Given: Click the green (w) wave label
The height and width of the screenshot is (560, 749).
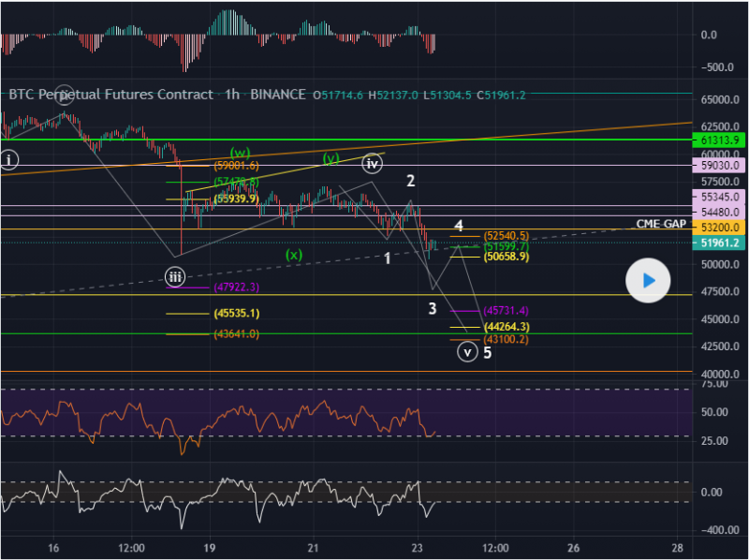Looking at the screenshot, I should pyautogui.click(x=242, y=152).
